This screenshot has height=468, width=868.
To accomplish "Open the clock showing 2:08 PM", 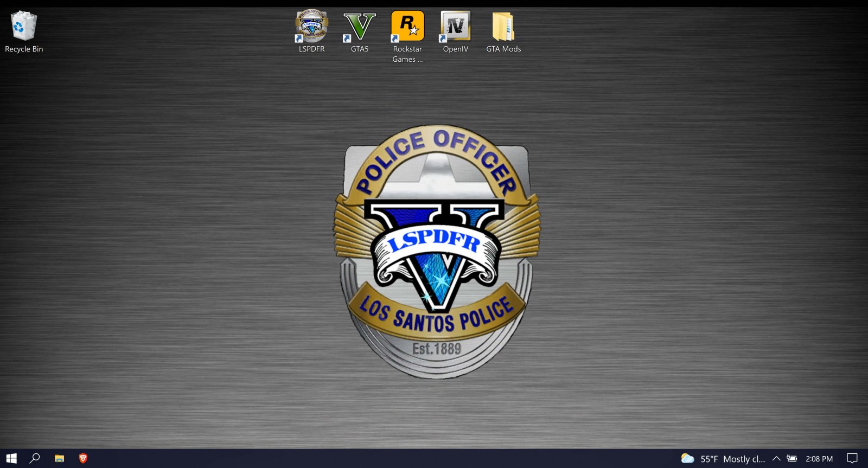I will coord(819,459).
